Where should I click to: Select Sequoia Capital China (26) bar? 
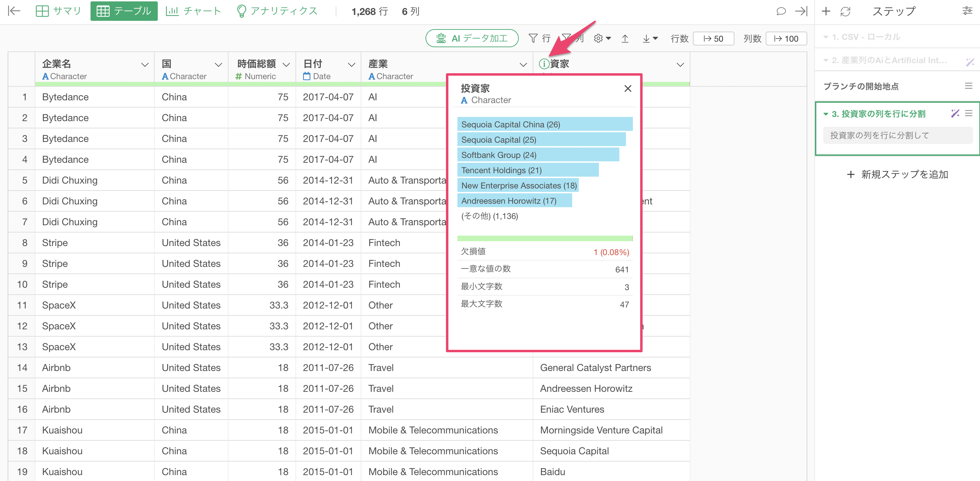pos(545,124)
